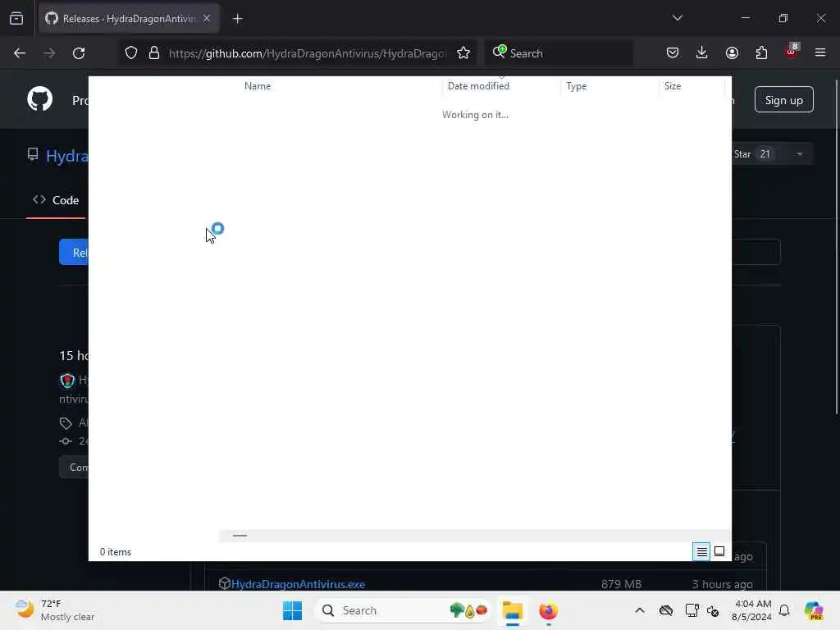Sort by Date modified column header
Screen dimensions: 840x630
[x=478, y=85]
